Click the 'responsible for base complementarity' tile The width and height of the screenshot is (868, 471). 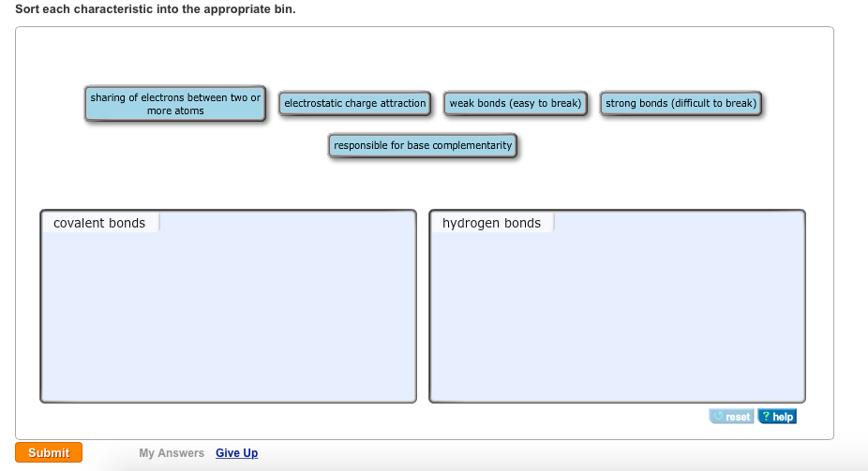[423, 146]
